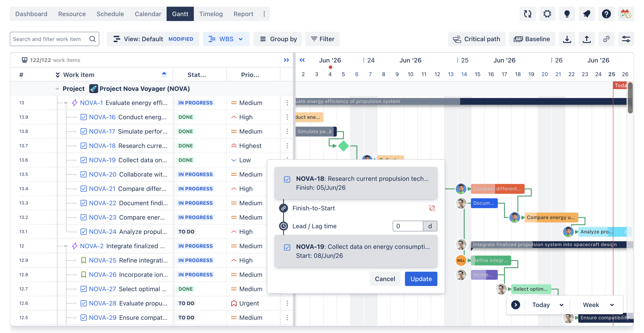Click the download export icon
The width and height of the screenshot is (644, 333).
click(567, 39)
